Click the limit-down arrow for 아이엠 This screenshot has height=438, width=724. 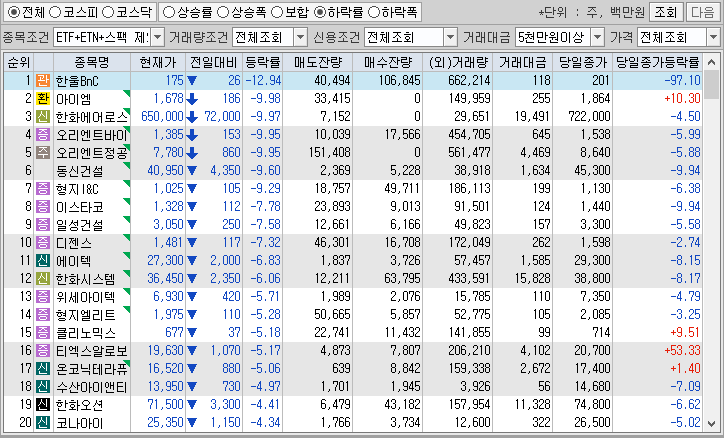[x=192, y=99]
